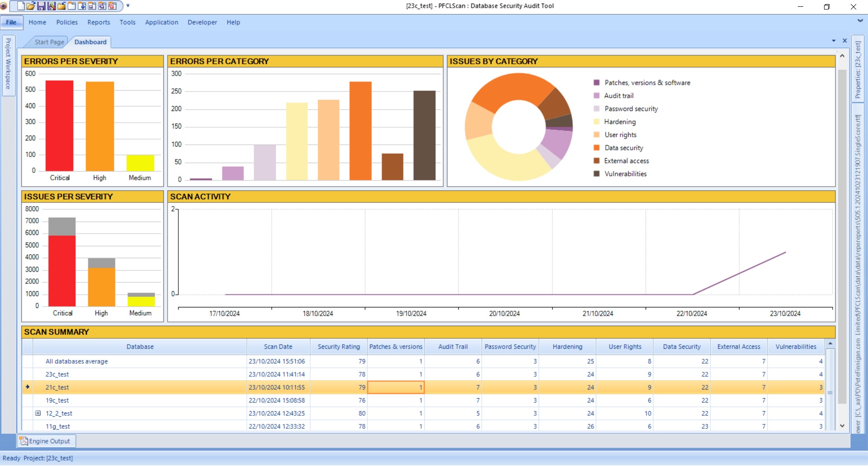Expand the 12_2_test database row
This screenshot has width=868, height=466.
click(x=38, y=413)
